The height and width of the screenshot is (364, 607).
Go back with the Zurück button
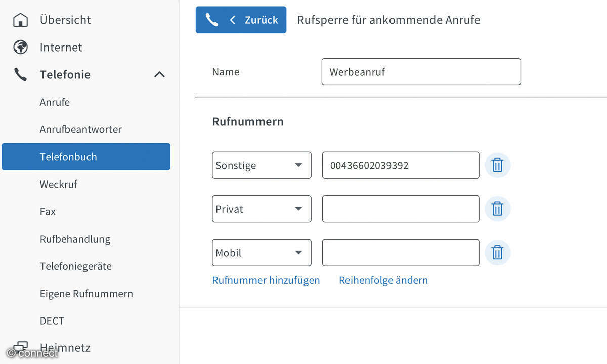pos(241,20)
